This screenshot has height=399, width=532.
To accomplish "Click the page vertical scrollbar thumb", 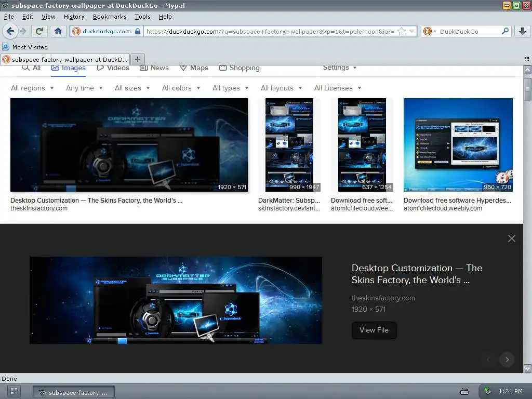I will coord(527,89).
